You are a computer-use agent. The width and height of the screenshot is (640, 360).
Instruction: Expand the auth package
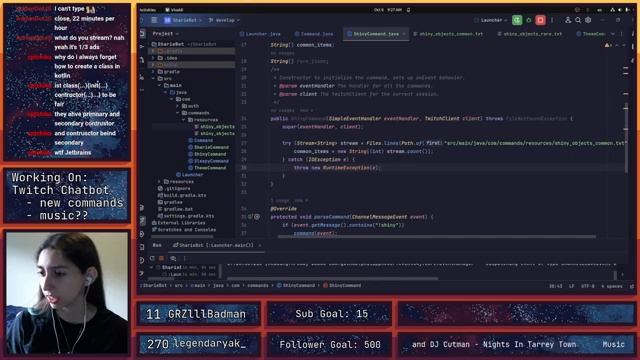coord(178,106)
